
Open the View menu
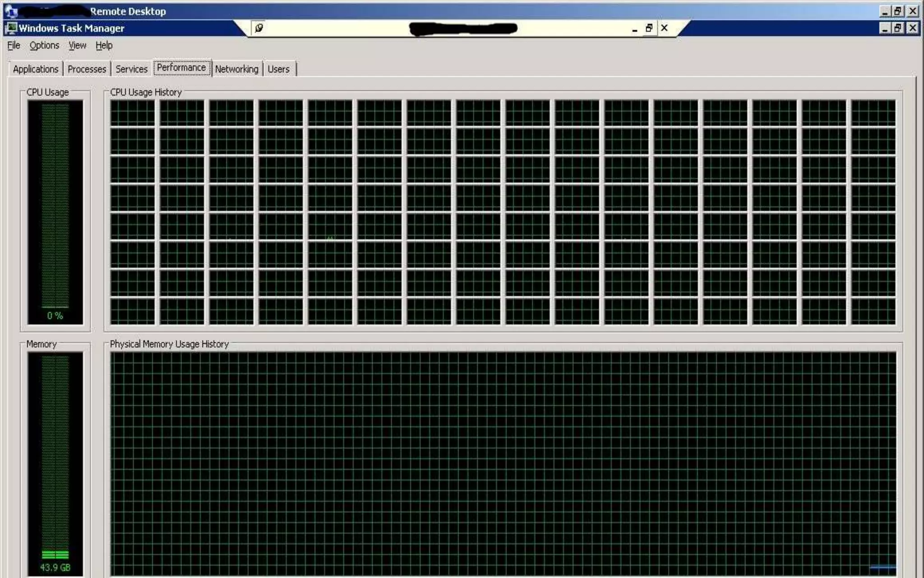point(77,45)
